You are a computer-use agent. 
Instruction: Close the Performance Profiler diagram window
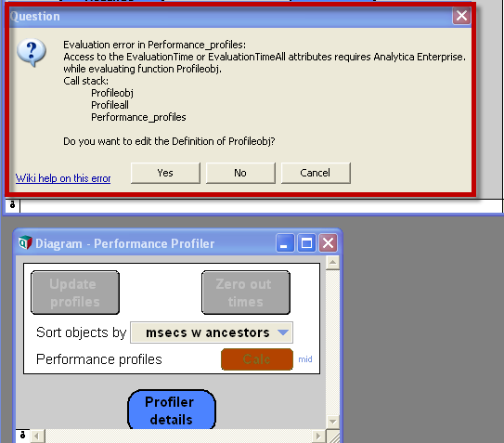click(x=328, y=243)
